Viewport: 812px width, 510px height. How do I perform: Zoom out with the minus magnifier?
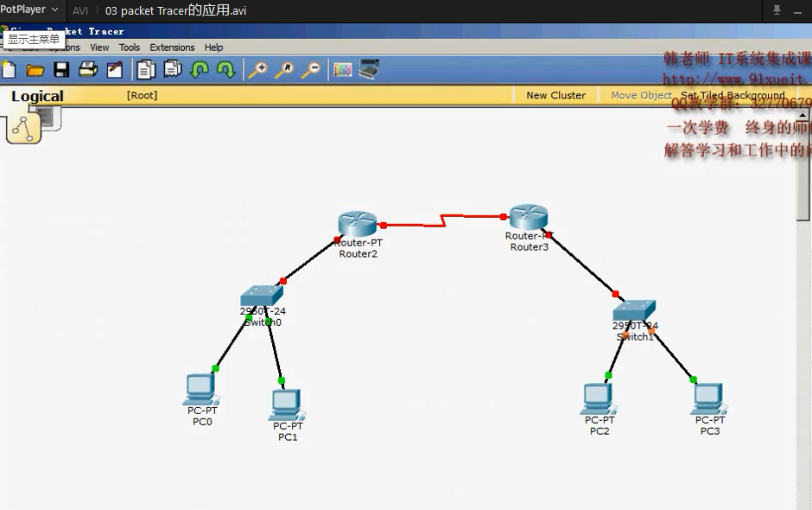311,70
